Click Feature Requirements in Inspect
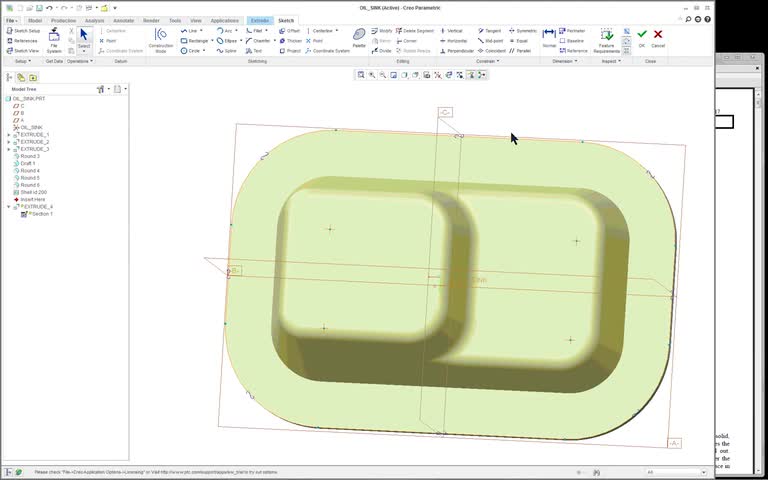Viewport: 768px width, 480px height. 606,41
